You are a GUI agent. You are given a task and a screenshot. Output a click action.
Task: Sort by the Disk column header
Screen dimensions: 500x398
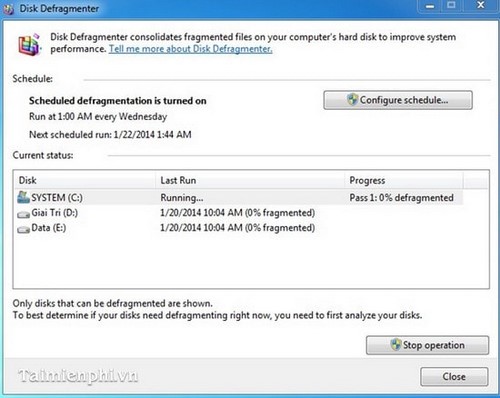point(85,180)
